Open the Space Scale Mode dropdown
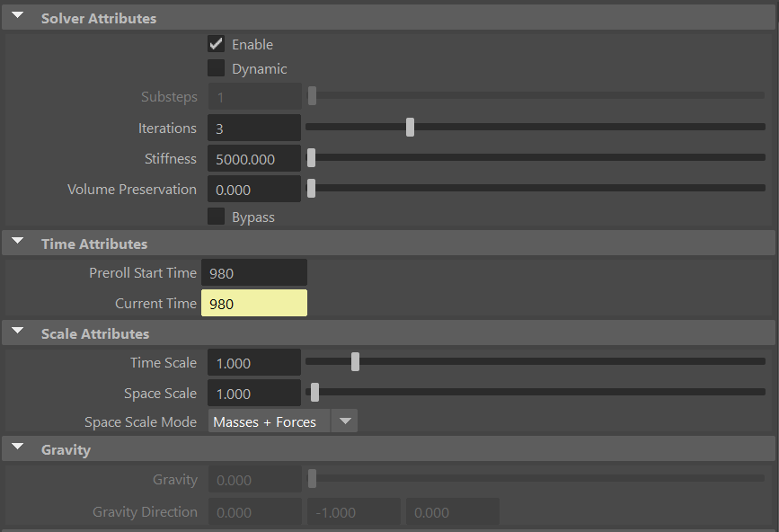The width and height of the screenshot is (779, 532). coord(344,420)
